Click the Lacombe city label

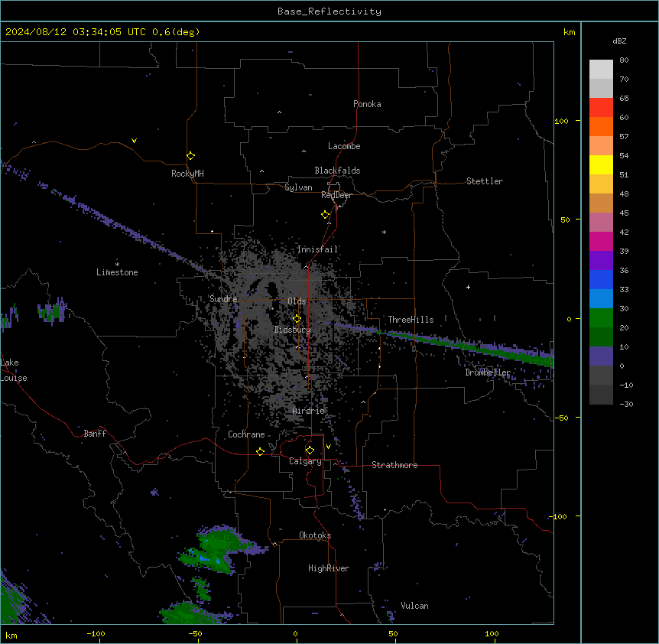[x=344, y=146]
